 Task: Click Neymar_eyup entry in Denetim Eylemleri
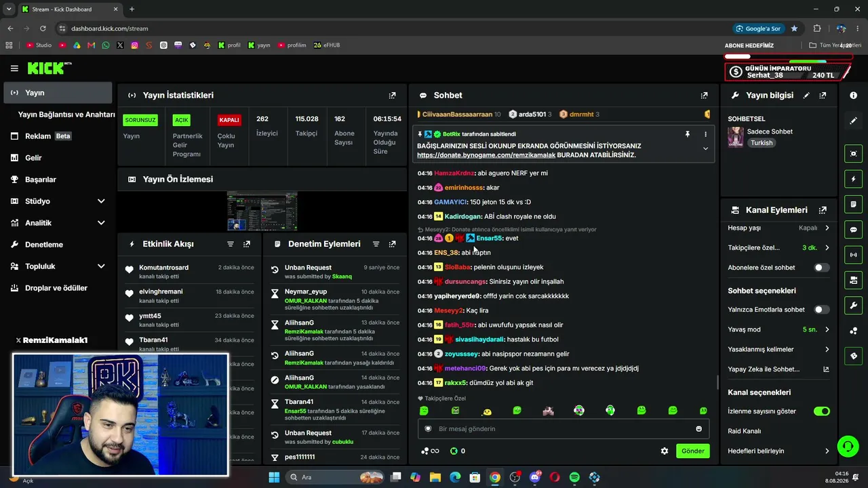click(x=306, y=292)
